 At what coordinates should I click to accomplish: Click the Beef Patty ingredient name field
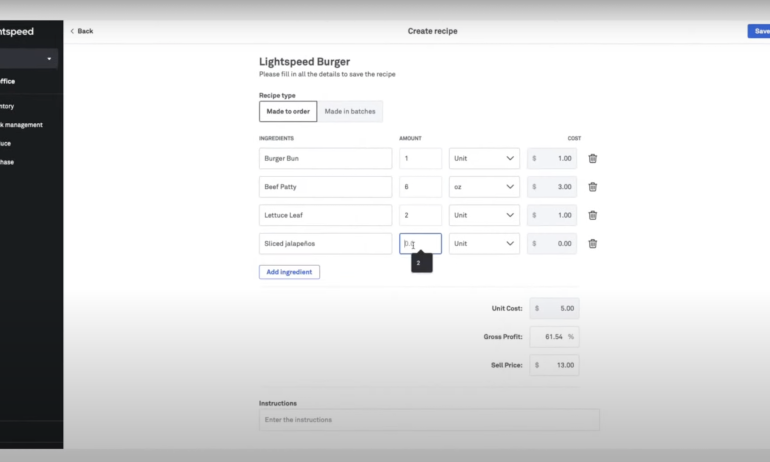tap(325, 187)
